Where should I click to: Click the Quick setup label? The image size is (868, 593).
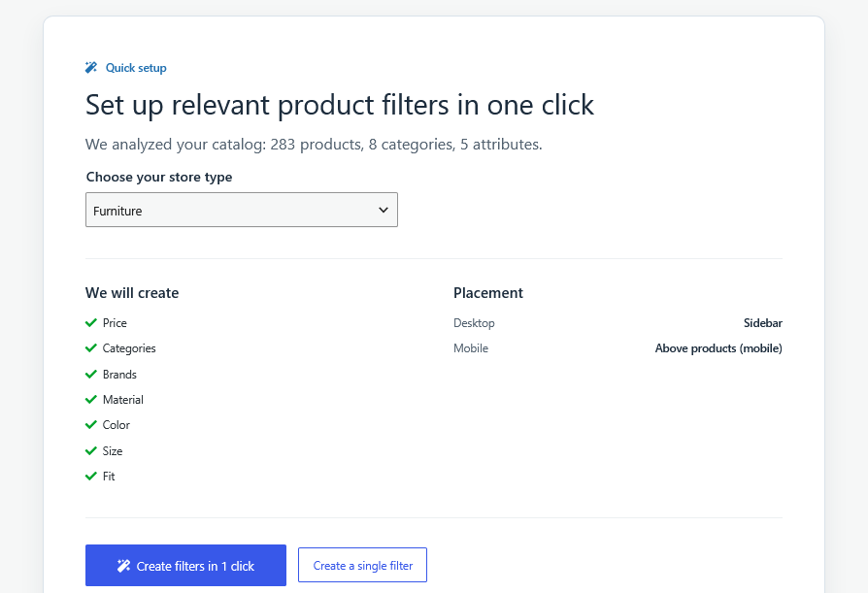(136, 68)
